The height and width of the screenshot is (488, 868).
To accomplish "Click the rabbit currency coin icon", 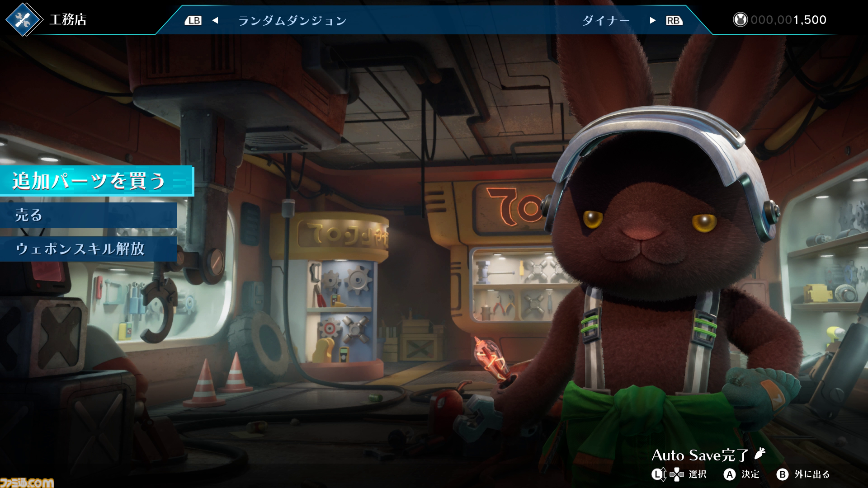I will [x=740, y=20].
